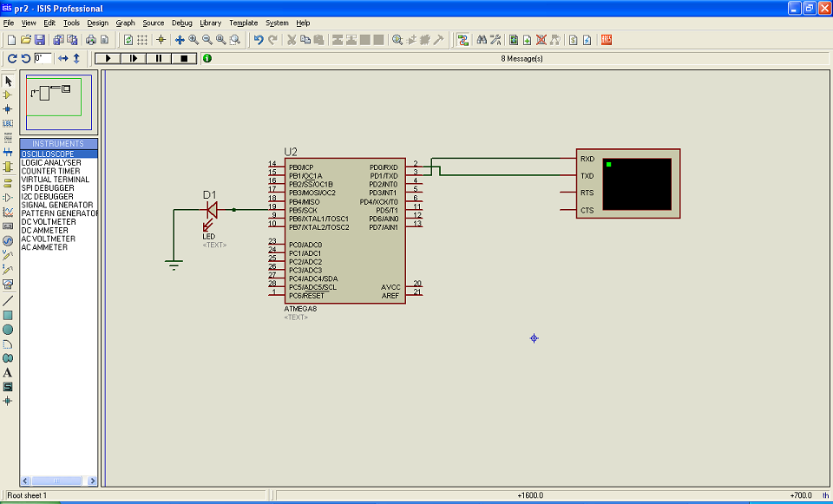
Task: Toggle the false origin icon
Action: (161, 40)
